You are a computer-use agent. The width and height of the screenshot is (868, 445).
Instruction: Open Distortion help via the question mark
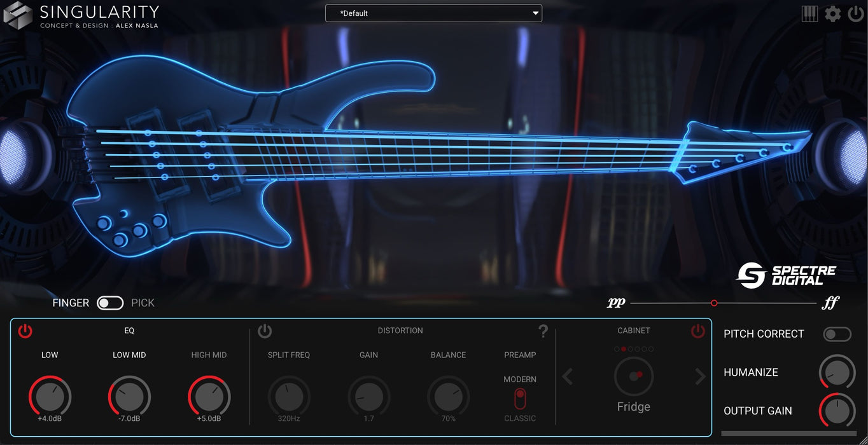(x=543, y=331)
